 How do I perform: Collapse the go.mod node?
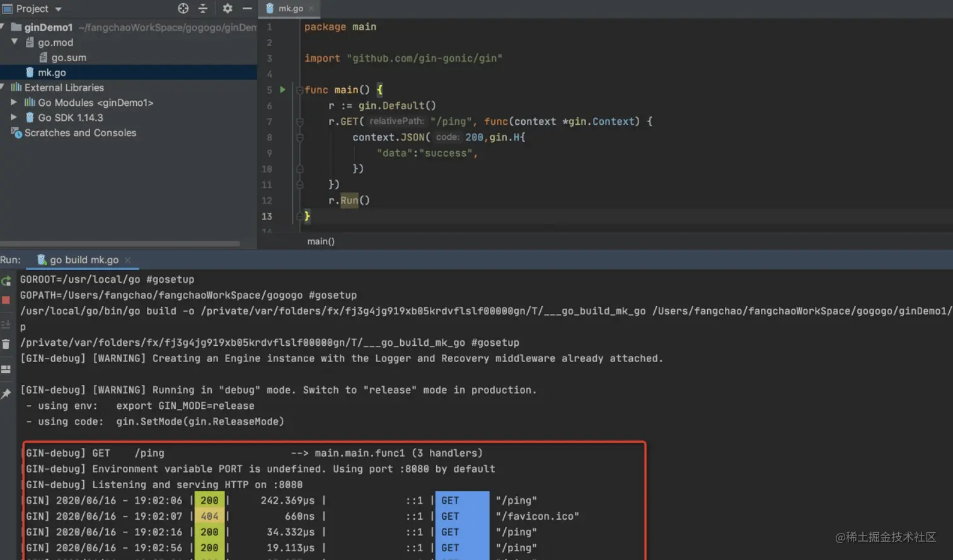tap(14, 42)
